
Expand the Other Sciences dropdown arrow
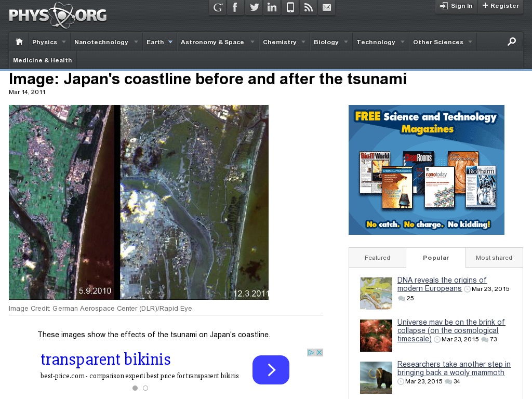tap(470, 42)
